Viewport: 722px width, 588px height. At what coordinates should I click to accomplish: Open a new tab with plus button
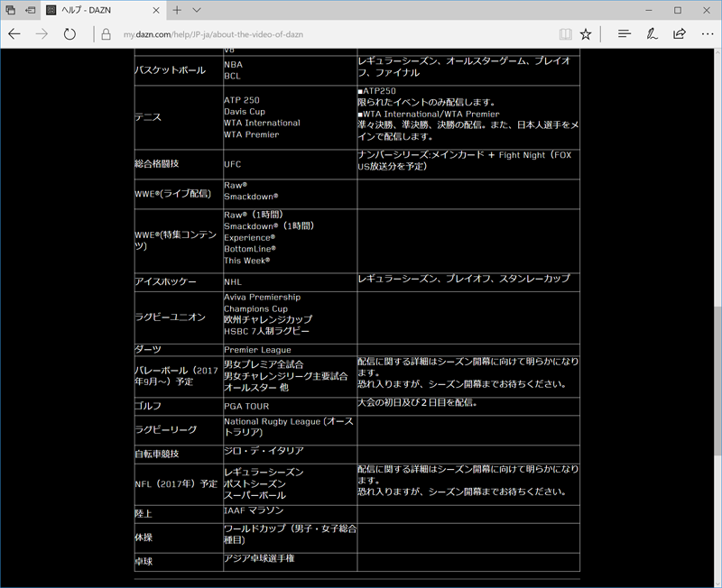pos(177,10)
